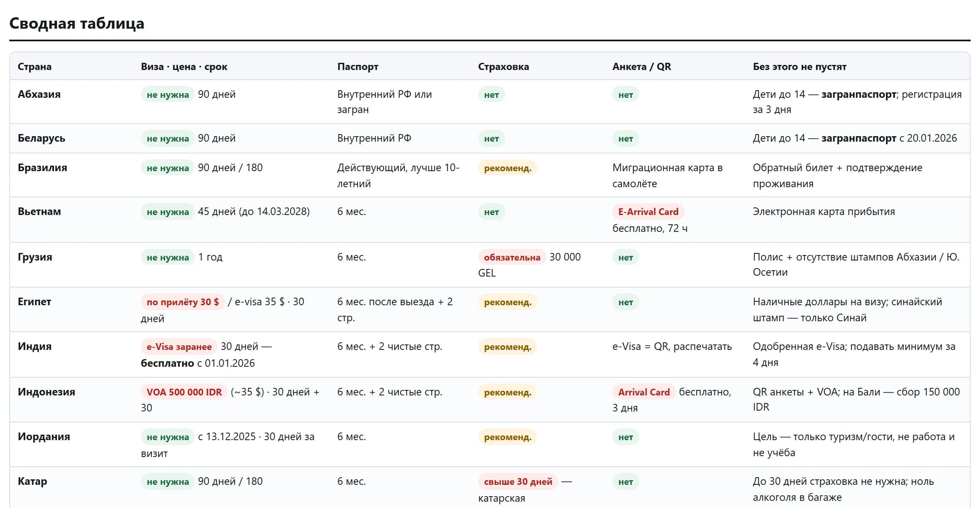Click the 'VOA 500 000 IDR' badge
The height and width of the screenshot is (508, 980).
point(184,392)
